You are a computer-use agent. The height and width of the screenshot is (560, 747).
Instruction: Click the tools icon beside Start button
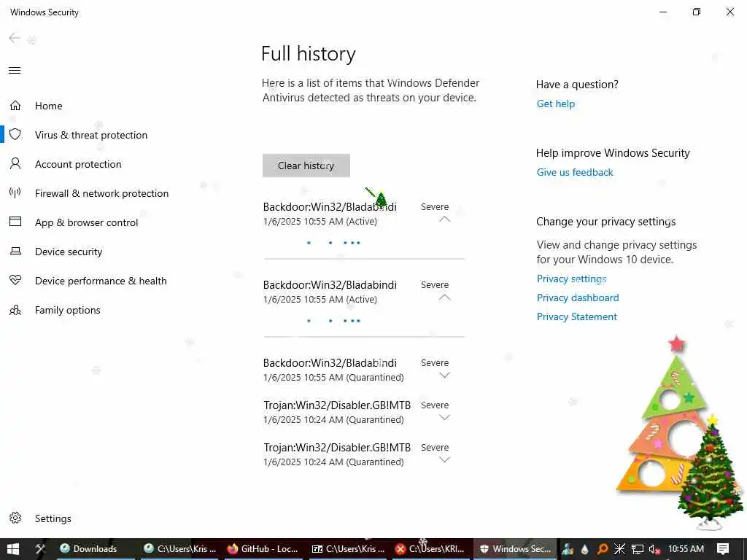pos(41,549)
